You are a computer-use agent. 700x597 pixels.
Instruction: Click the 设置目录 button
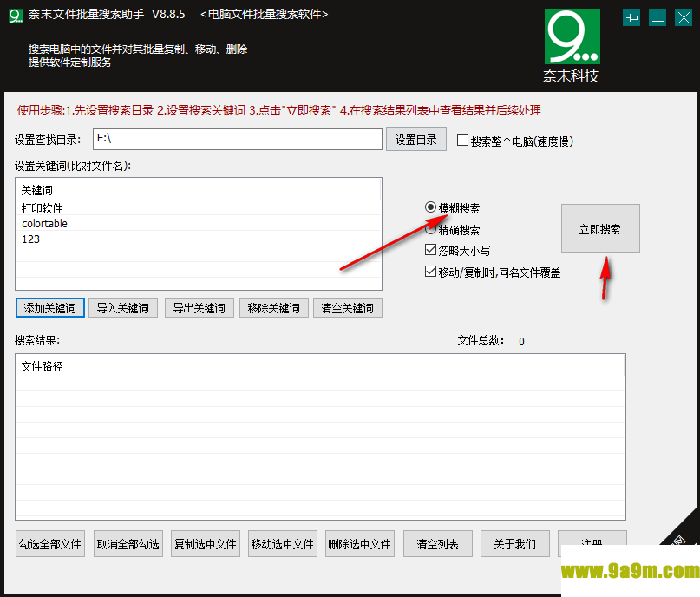[x=416, y=140]
